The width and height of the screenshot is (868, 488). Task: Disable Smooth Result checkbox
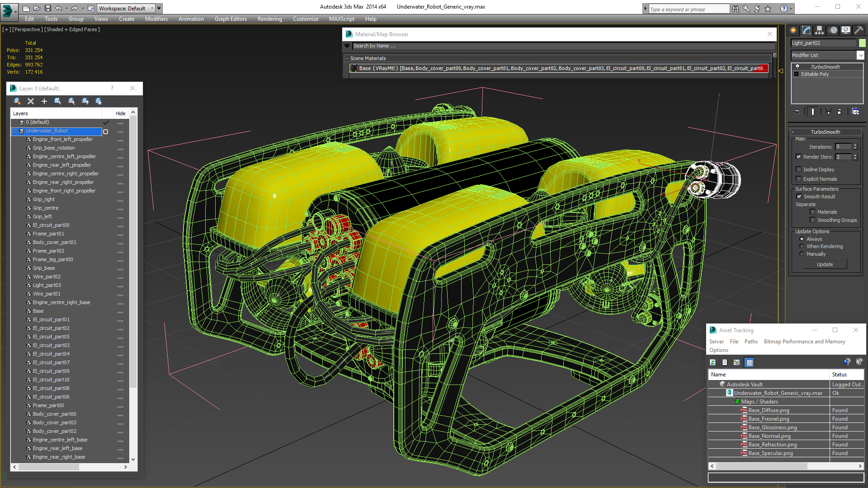799,197
